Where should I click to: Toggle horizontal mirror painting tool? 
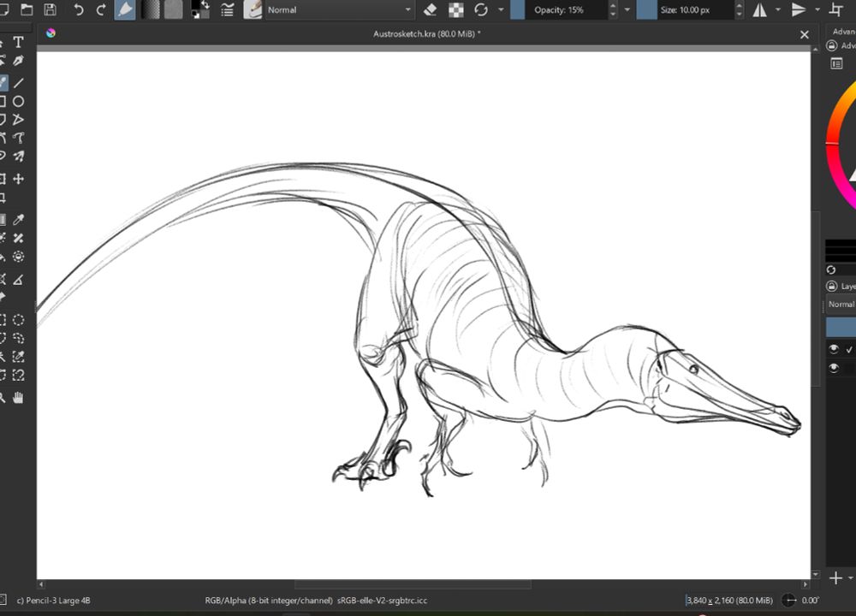pos(760,9)
